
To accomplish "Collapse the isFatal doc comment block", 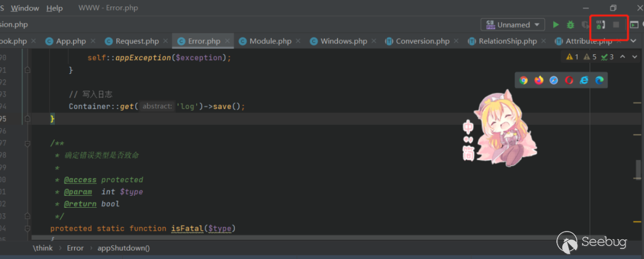I will [x=27, y=143].
